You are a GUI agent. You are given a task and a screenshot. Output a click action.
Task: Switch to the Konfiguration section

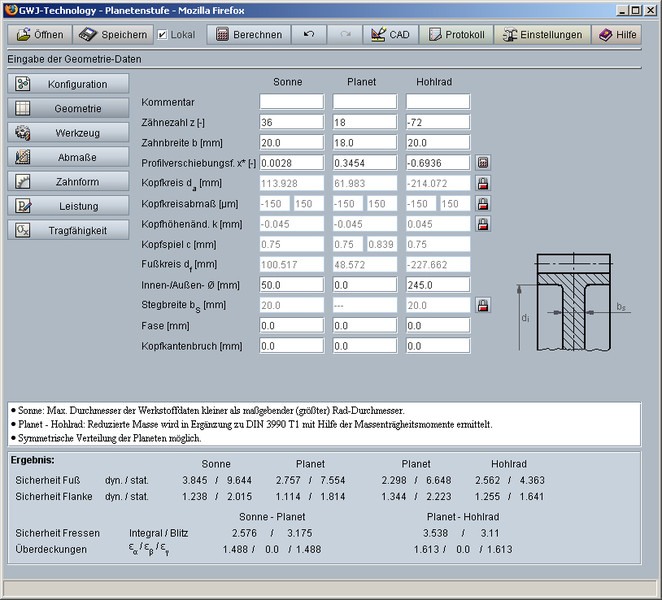click(69, 84)
